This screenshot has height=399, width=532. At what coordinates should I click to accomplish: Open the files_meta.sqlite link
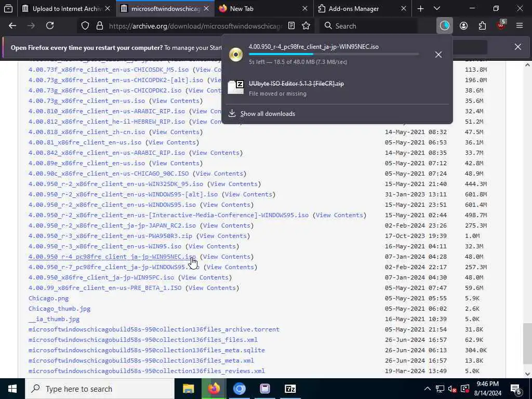point(147,350)
